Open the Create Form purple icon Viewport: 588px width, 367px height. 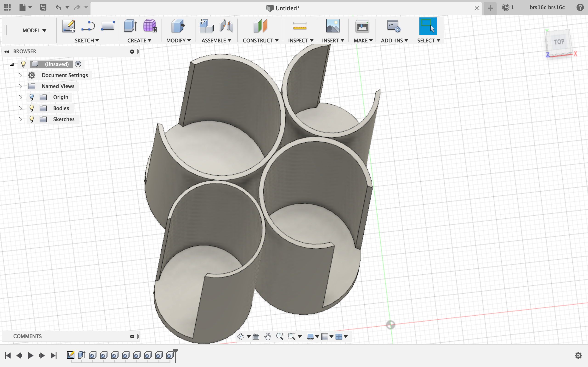tap(150, 26)
